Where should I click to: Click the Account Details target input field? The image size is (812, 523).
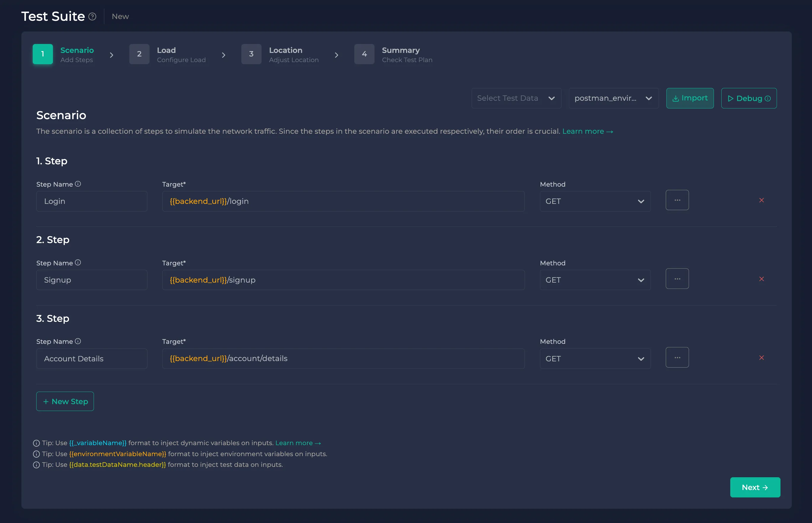pos(343,358)
